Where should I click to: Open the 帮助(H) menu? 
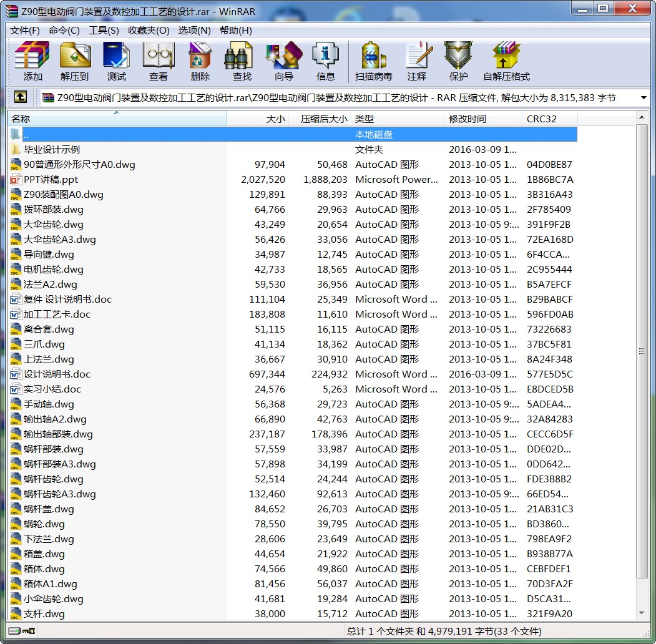pyautogui.click(x=235, y=31)
